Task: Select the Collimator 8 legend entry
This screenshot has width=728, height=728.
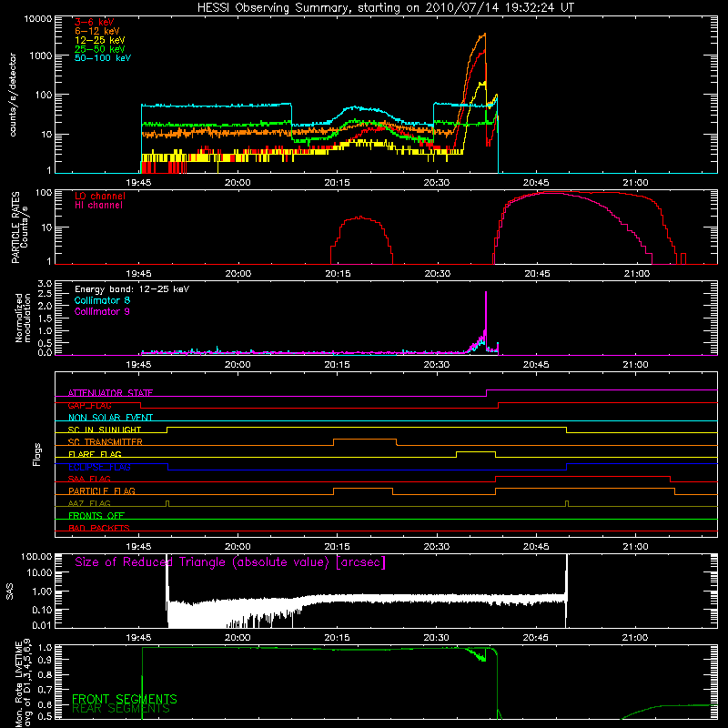Action: pyautogui.click(x=102, y=300)
